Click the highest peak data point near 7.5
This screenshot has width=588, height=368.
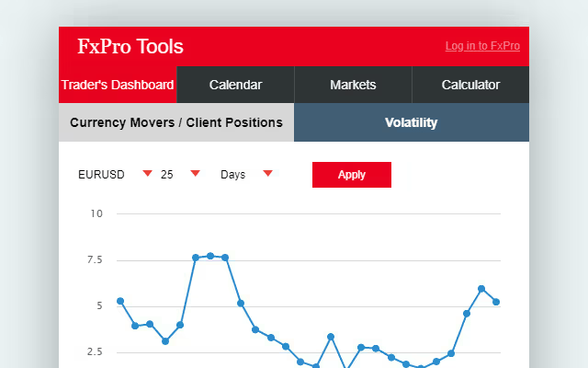210,256
